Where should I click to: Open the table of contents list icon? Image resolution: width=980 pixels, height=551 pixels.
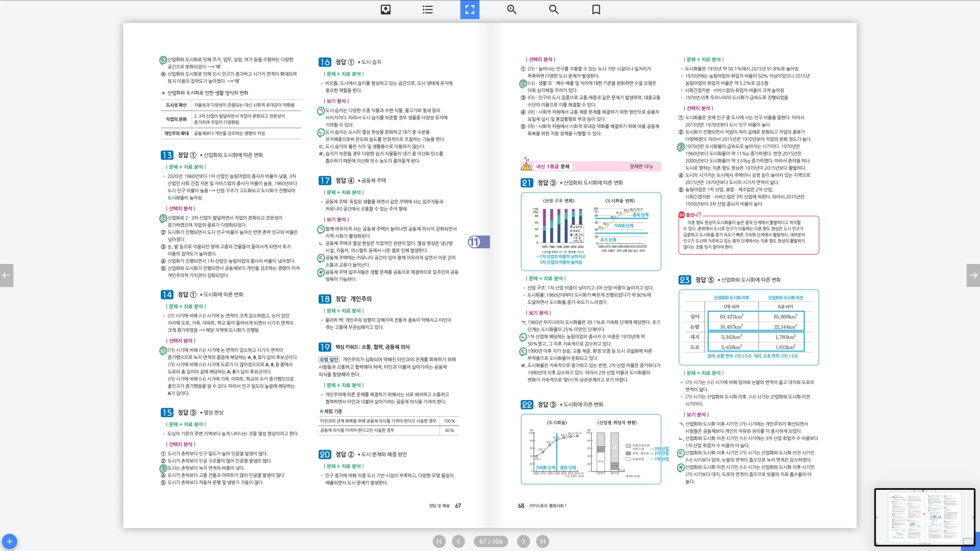[427, 9]
